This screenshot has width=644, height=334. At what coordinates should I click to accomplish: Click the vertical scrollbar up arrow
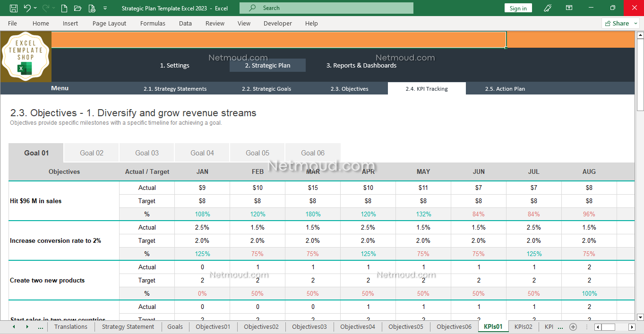point(640,35)
